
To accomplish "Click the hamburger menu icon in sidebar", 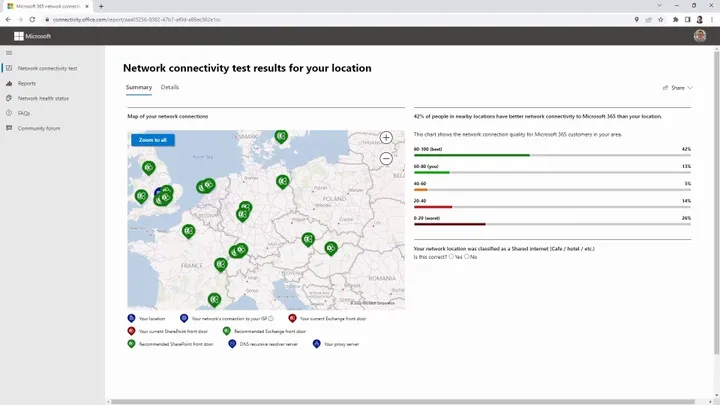I will click(x=9, y=53).
